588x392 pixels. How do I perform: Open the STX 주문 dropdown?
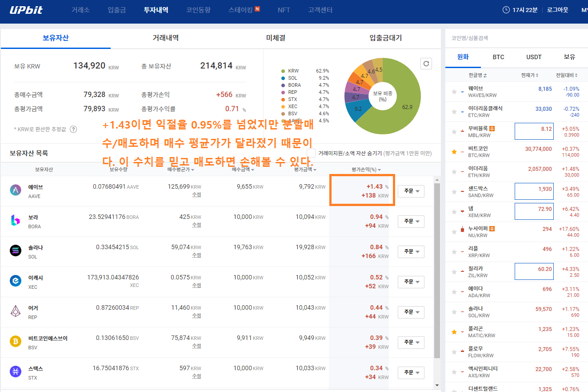[411, 373]
